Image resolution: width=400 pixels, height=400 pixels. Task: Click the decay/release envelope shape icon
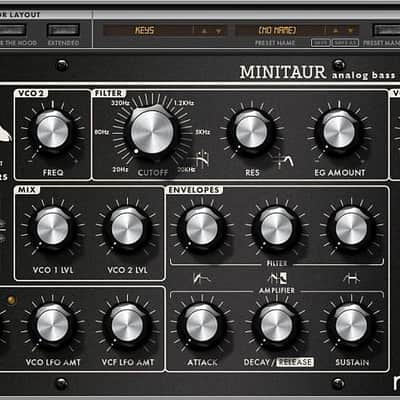pos(277,278)
